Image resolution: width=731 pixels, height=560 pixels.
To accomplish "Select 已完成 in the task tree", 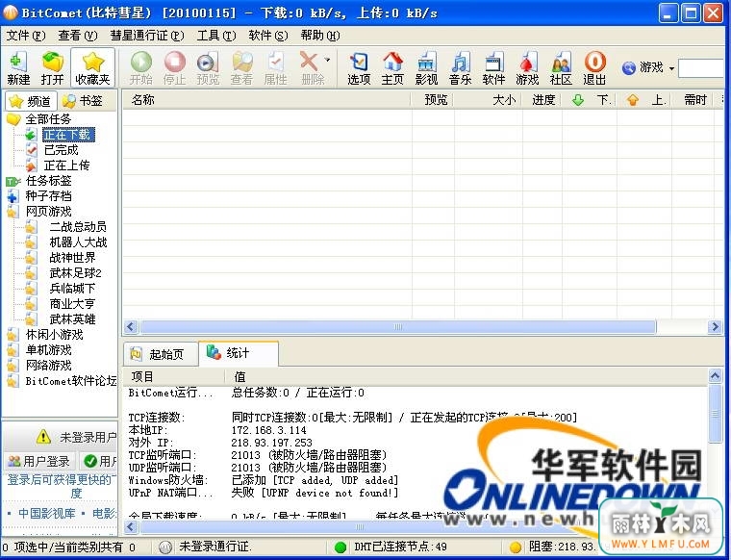I will [x=61, y=150].
